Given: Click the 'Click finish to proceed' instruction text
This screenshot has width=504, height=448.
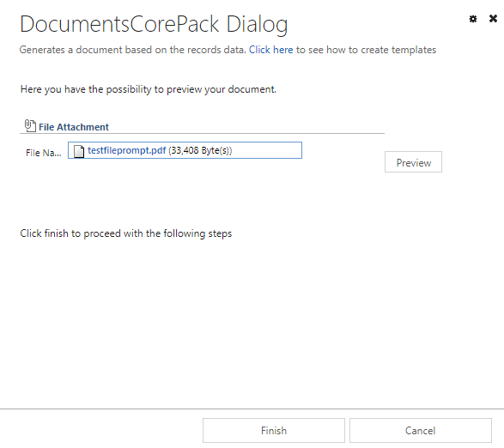Looking at the screenshot, I should pos(125,233).
